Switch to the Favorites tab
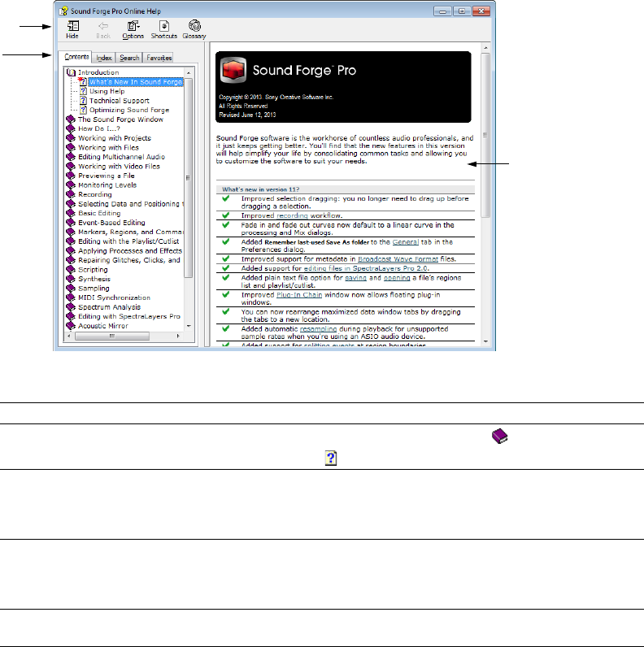 pyautogui.click(x=159, y=58)
